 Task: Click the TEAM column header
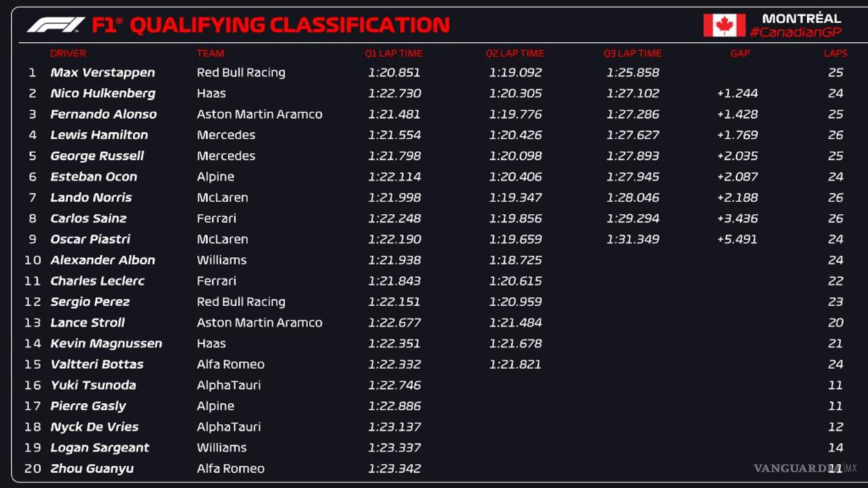pyautogui.click(x=210, y=53)
